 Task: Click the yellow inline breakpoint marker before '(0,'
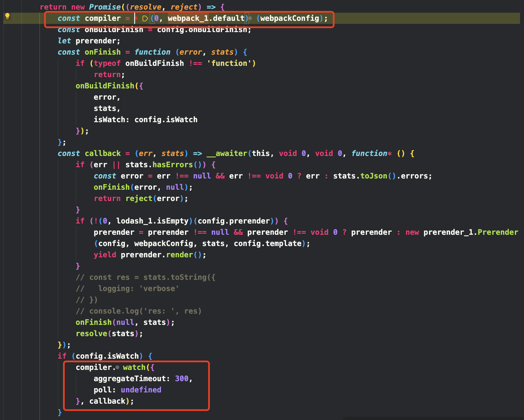tap(145, 19)
